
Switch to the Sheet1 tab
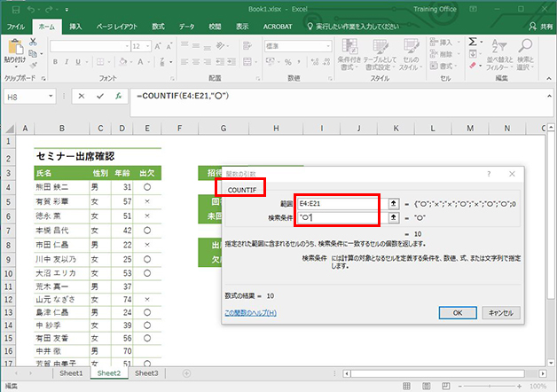70,373
